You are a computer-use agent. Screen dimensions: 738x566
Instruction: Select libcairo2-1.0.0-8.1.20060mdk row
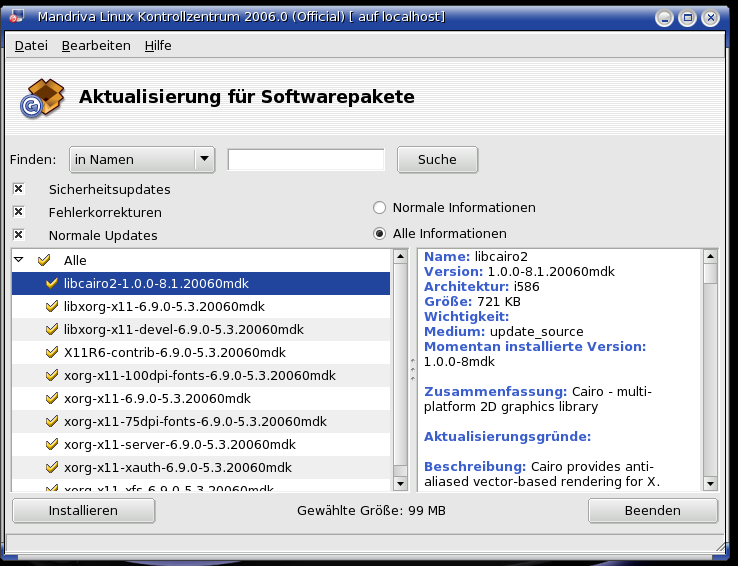pyautogui.click(x=201, y=283)
